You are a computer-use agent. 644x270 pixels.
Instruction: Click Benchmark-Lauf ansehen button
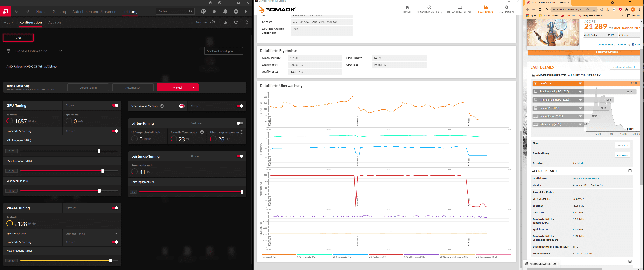[x=625, y=67]
